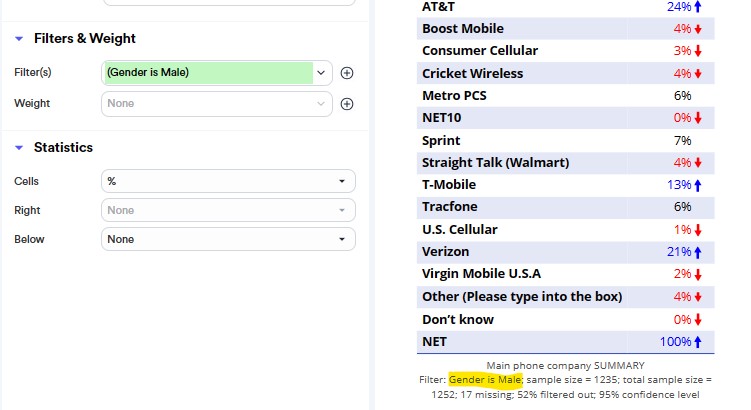
Task: Click the U.S. Cellular row label
Action: (x=459, y=229)
